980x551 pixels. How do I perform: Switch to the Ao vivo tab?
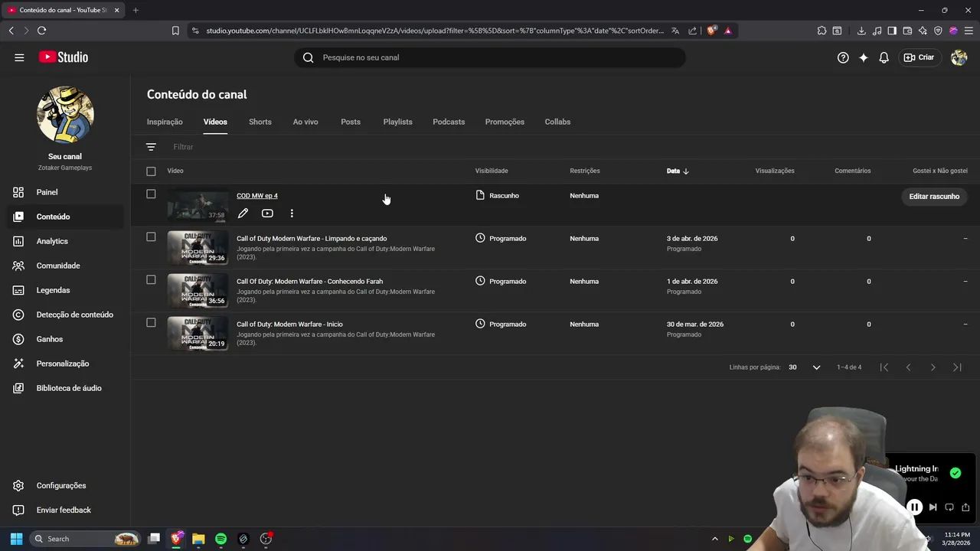[x=305, y=122]
